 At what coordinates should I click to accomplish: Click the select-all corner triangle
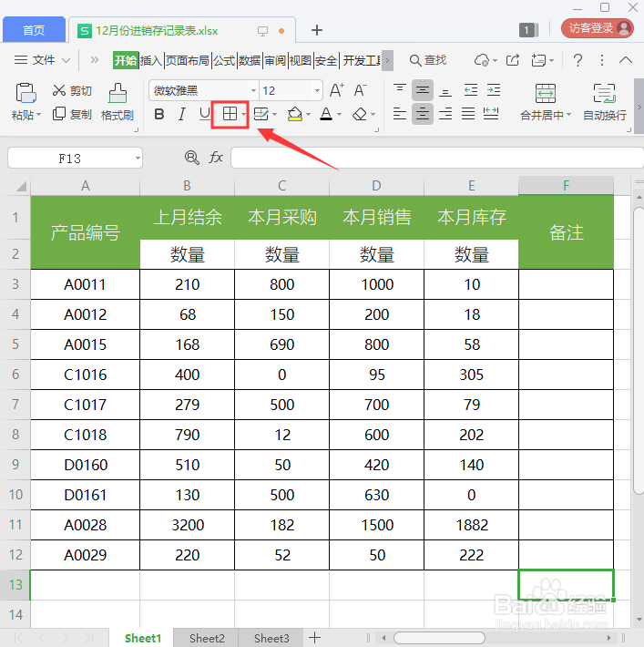[x=21, y=187]
